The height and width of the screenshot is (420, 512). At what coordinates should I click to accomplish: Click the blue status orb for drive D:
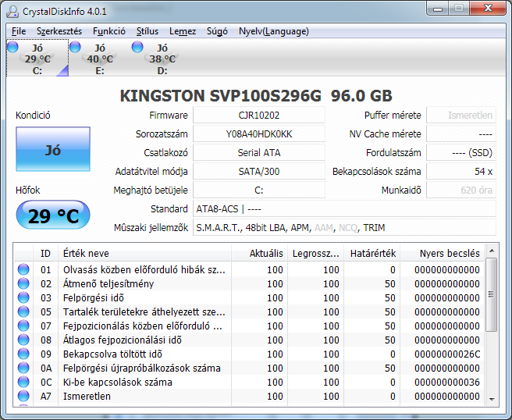137,48
